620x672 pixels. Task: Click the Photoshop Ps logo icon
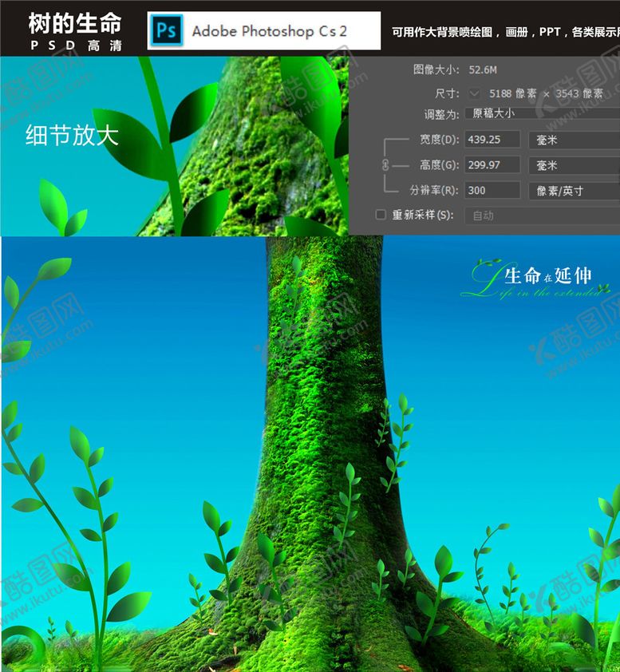click(167, 31)
